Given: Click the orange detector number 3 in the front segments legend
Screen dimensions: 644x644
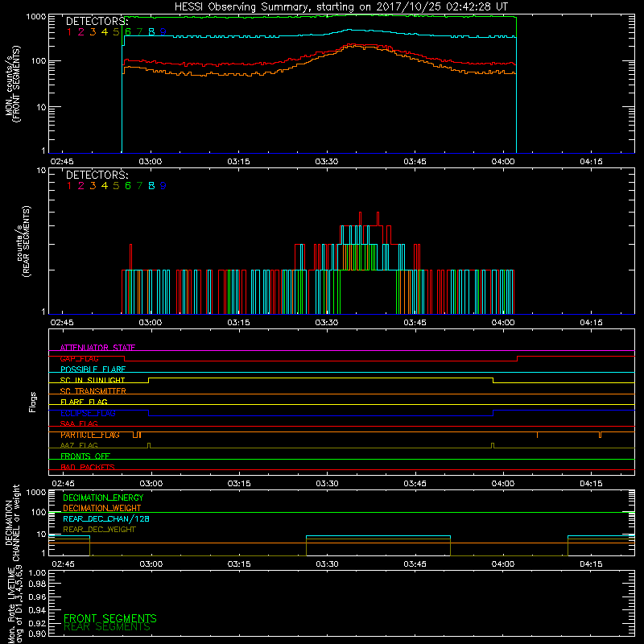Looking at the screenshot, I should (93, 32).
